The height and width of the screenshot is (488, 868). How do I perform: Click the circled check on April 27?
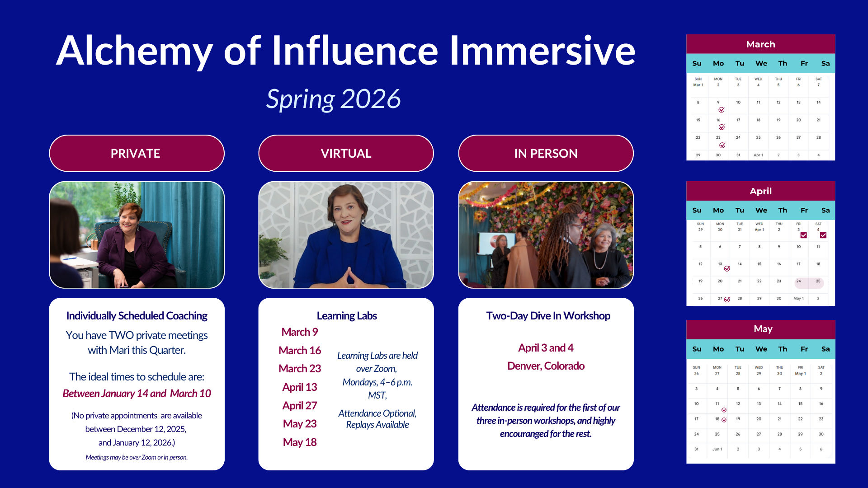(x=727, y=299)
